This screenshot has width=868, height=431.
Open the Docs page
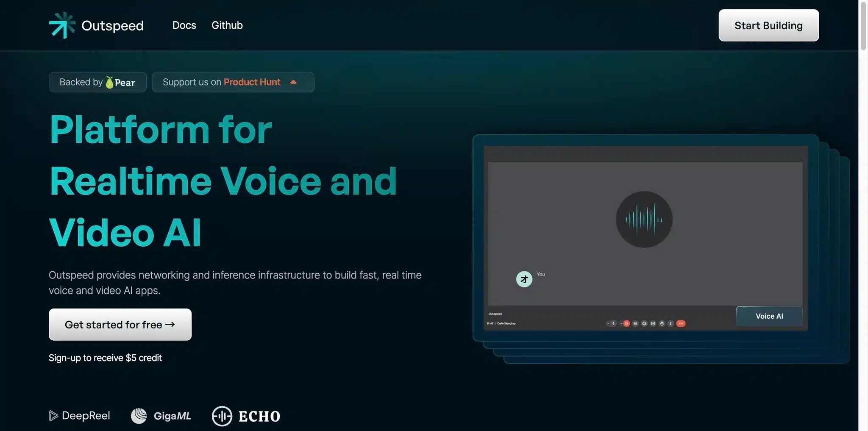point(184,25)
